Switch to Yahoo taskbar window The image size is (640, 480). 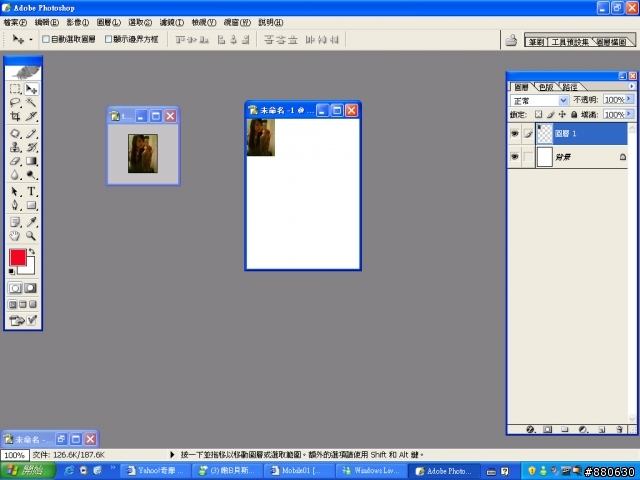pos(155,471)
